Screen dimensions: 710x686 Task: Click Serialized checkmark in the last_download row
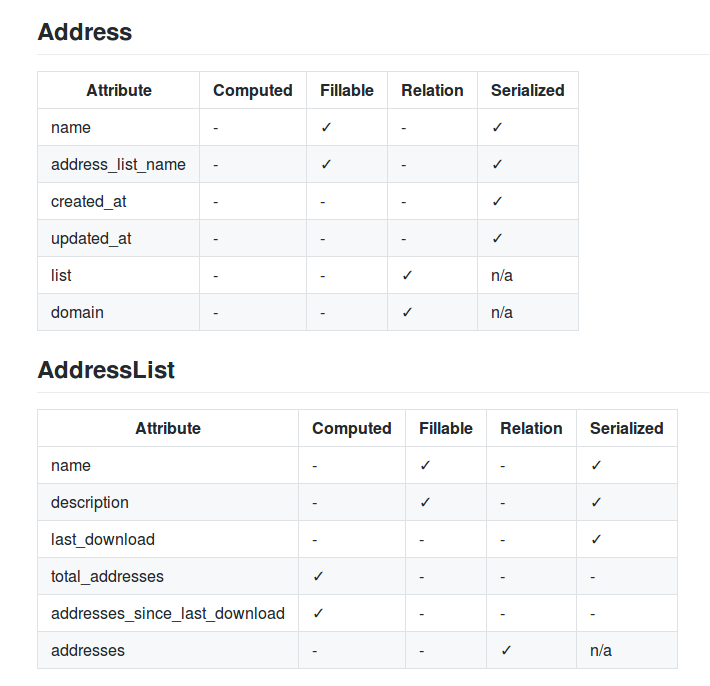596,539
